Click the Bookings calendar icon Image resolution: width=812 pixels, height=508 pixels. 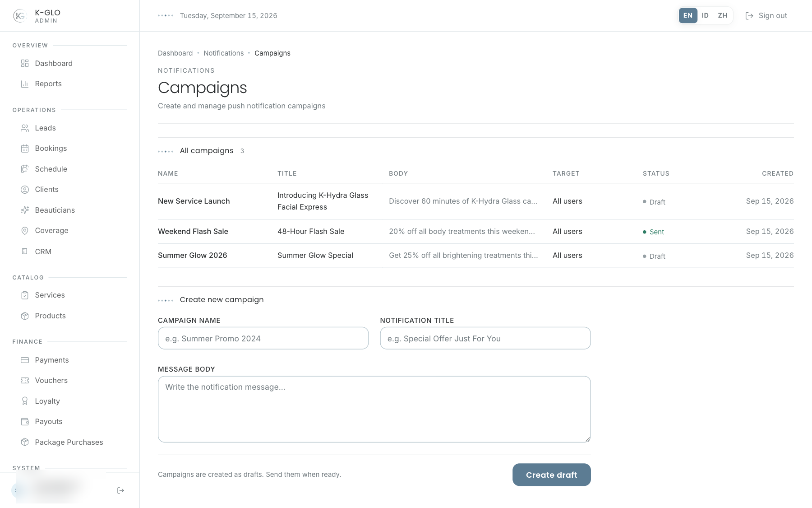(25, 149)
